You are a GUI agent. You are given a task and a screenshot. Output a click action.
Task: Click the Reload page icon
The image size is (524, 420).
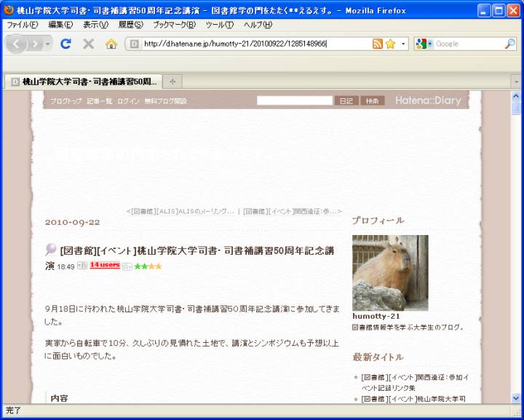pyautogui.click(x=65, y=44)
